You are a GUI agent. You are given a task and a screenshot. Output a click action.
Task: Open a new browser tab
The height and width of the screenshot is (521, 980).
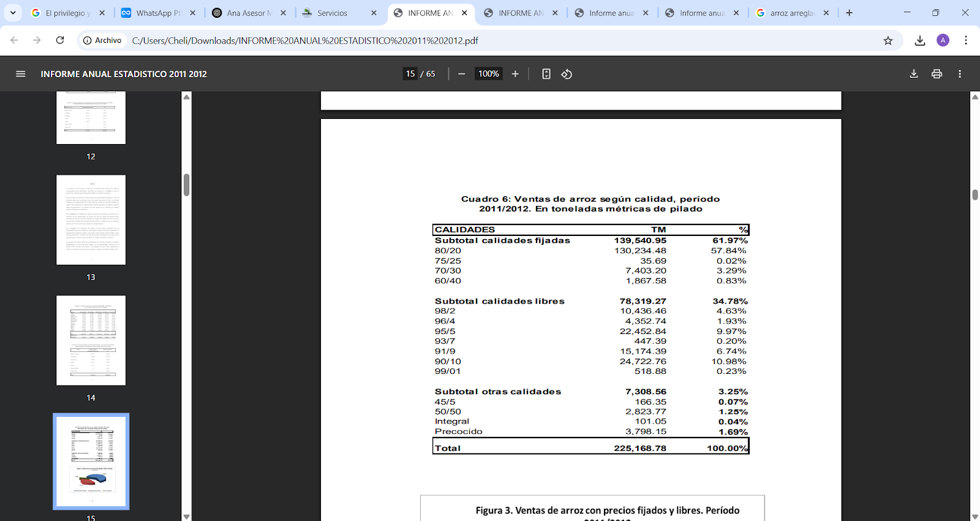[x=849, y=13]
